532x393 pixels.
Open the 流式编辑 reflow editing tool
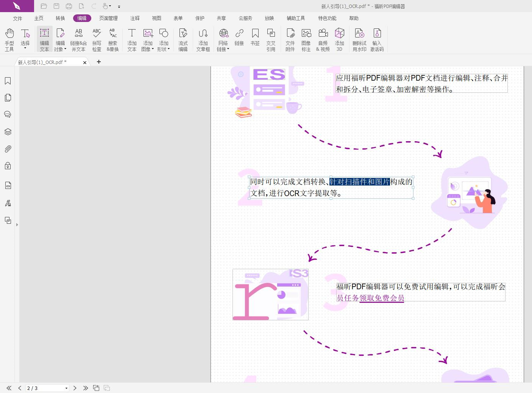click(183, 39)
